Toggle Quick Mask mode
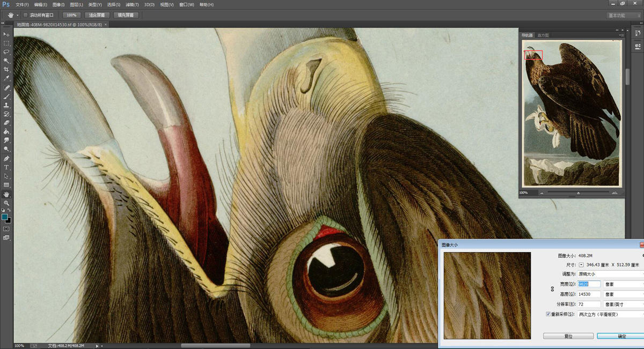This screenshot has height=349, width=644. 6,229
